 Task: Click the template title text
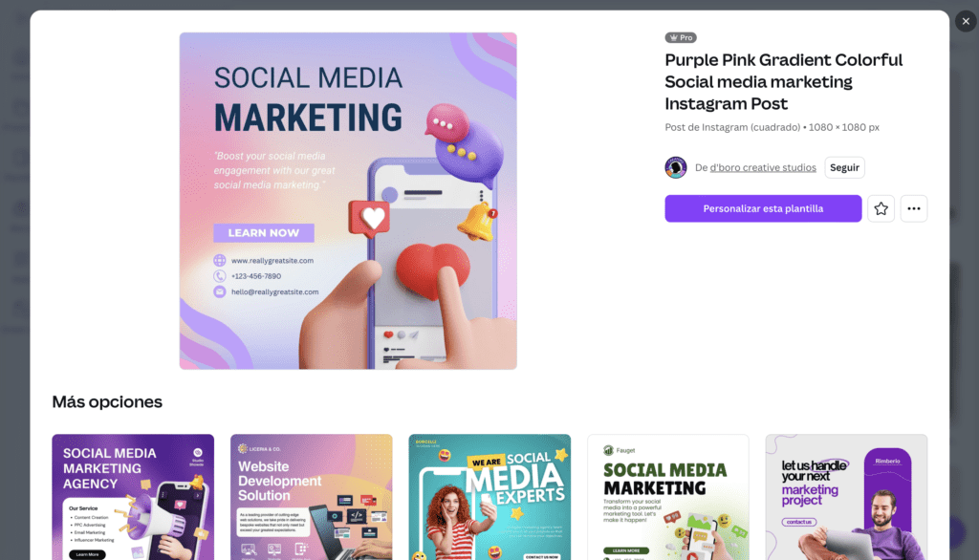[784, 81]
